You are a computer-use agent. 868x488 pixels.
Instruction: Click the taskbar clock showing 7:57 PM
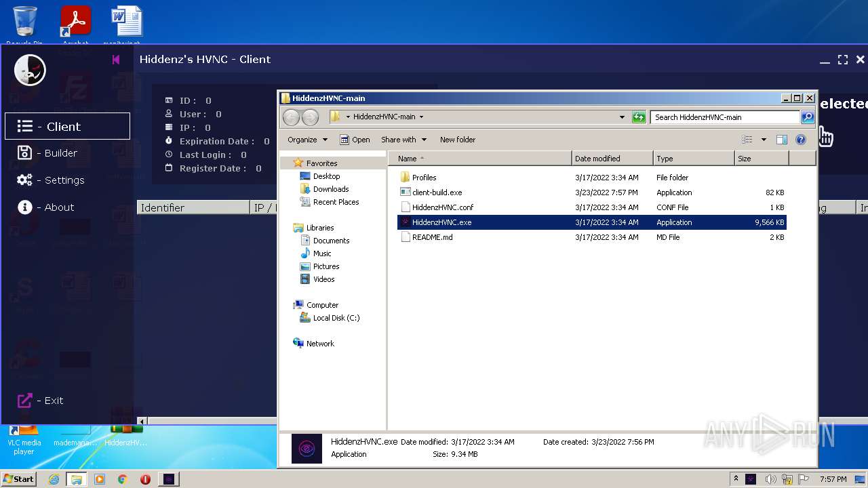coord(833,479)
